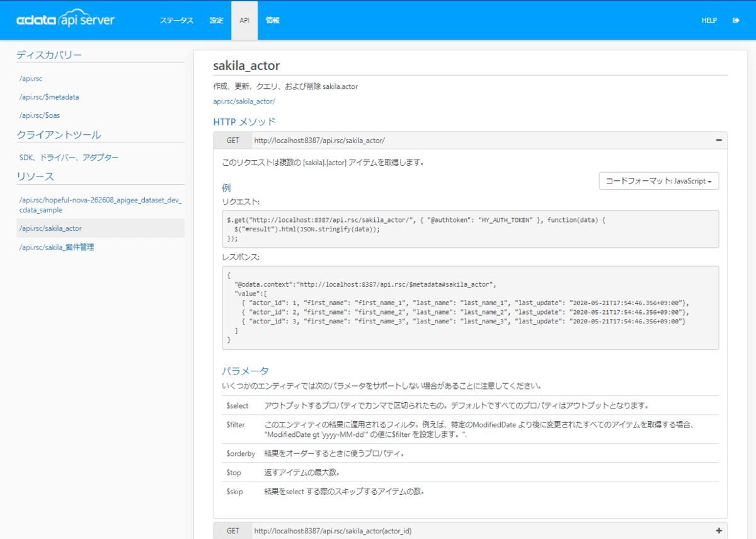This screenshot has height=539, width=756.
Task: Select the hopeful-nova apigee_dataset resource
Action: (x=100, y=205)
